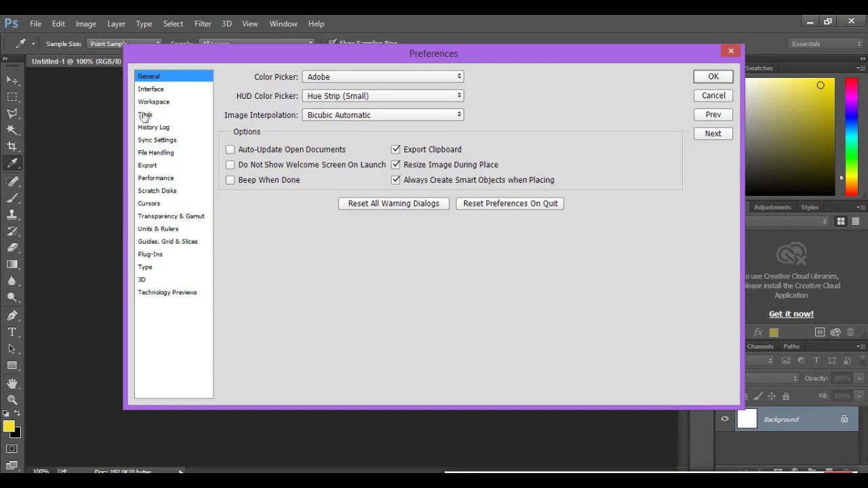The width and height of the screenshot is (868, 488).
Task: Open the Layer menu
Action: pos(116,24)
